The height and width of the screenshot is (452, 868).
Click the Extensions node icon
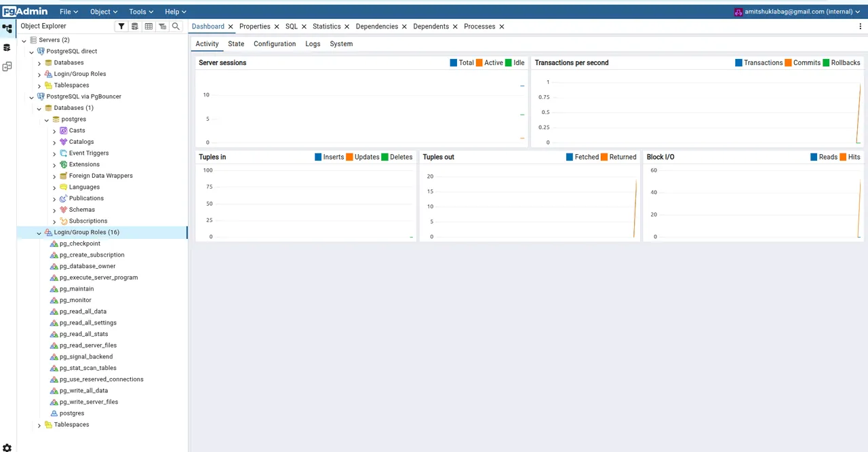click(64, 164)
